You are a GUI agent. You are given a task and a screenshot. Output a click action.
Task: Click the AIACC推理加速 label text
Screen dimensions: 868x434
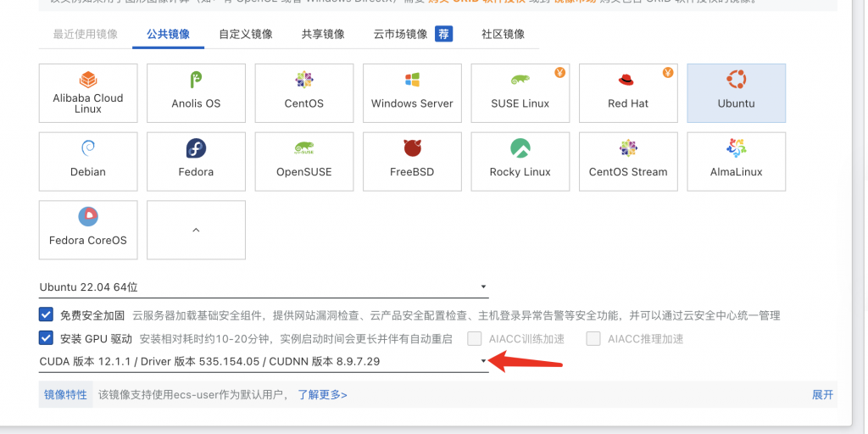pos(645,339)
